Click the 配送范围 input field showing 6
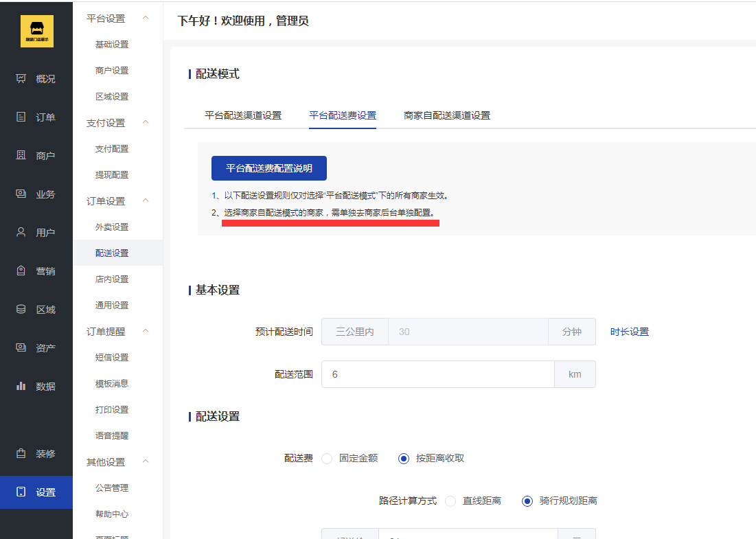Viewport: 756px width, 539px height. coord(438,374)
